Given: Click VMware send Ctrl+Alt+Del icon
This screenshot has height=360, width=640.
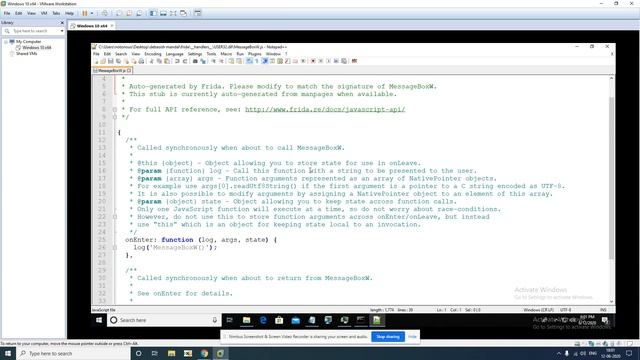Looking at the screenshot, I should click(x=105, y=13).
